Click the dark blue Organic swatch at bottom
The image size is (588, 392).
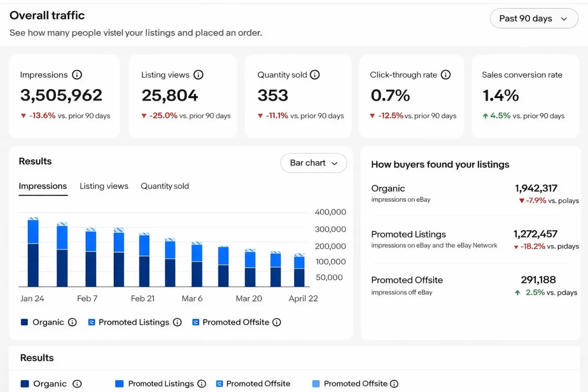point(24,384)
